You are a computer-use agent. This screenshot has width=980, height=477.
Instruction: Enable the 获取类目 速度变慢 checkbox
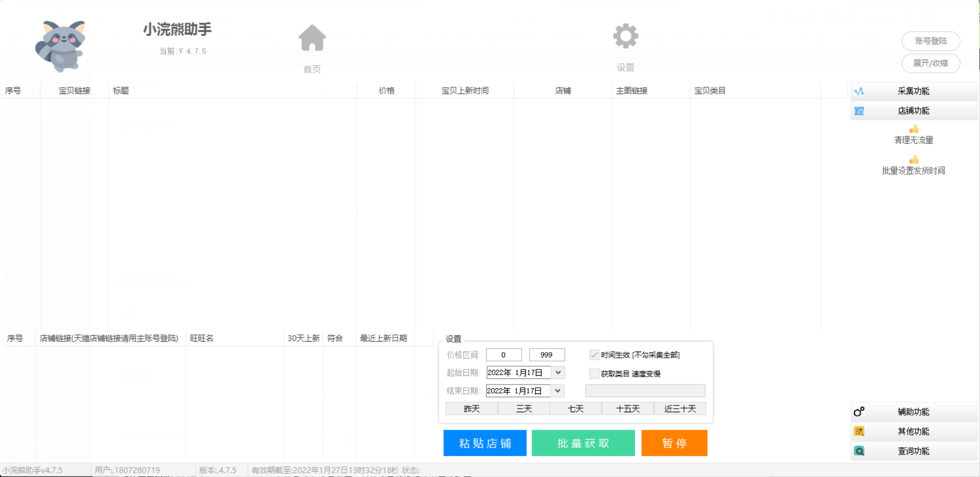click(594, 374)
